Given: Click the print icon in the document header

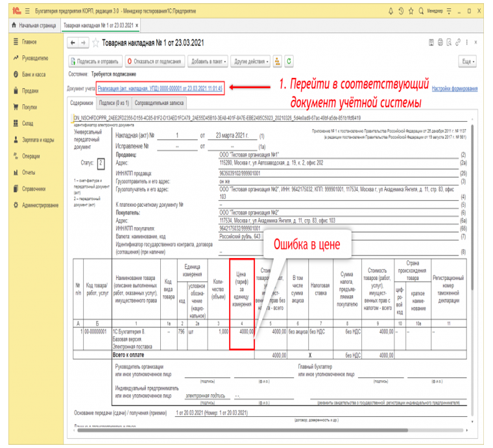Looking at the screenshot, I should click(440, 42).
